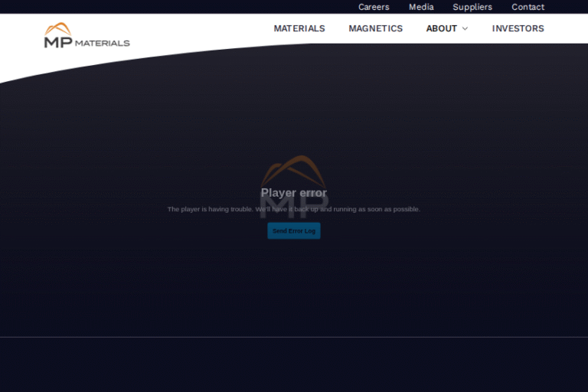The width and height of the screenshot is (588, 392).
Task: Open the Contact link in top bar
Action: tap(528, 7)
